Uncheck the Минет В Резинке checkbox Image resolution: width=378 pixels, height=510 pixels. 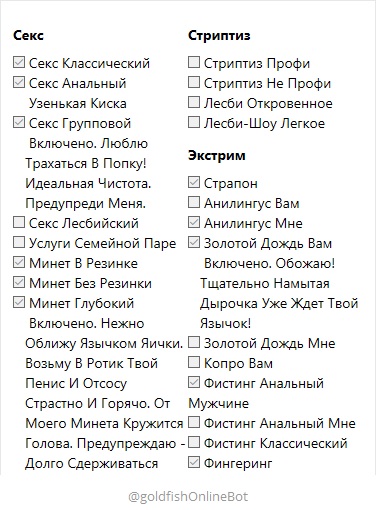coord(19,262)
